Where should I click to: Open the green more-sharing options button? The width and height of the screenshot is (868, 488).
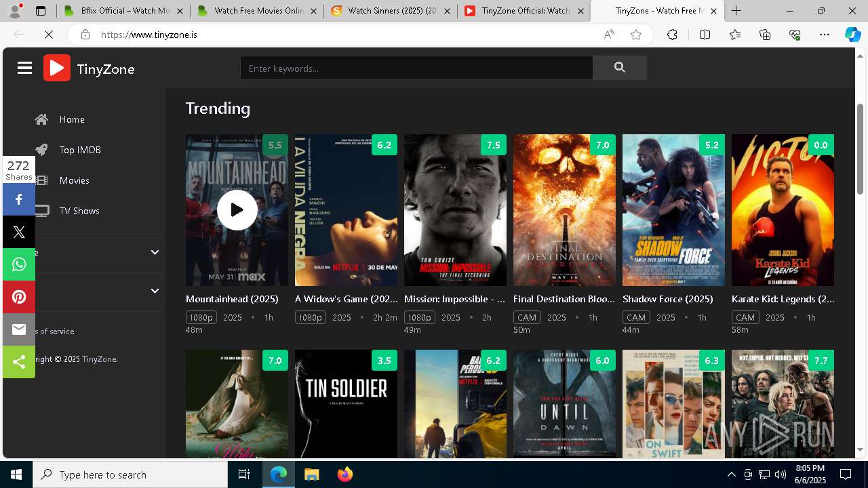pyautogui.click(x=19, y=362)
